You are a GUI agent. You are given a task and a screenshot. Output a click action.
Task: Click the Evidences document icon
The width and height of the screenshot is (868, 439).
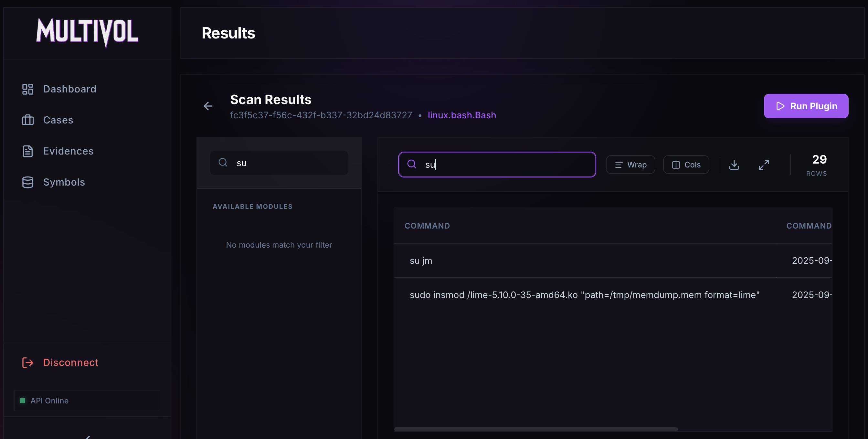[x=28, y=151]
